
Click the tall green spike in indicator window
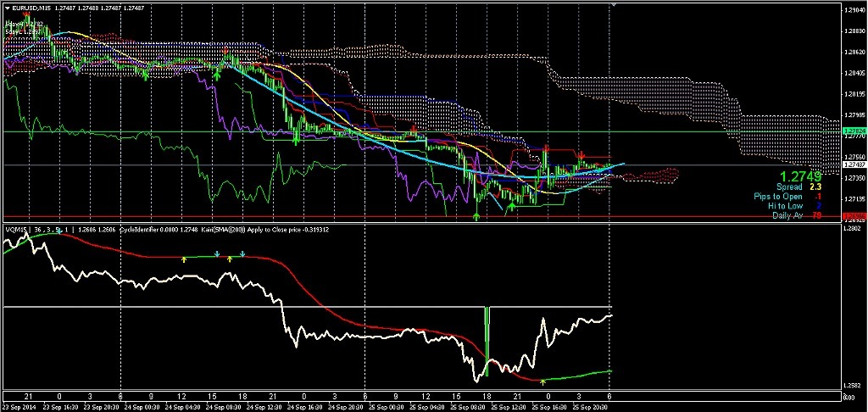point(487,341)
